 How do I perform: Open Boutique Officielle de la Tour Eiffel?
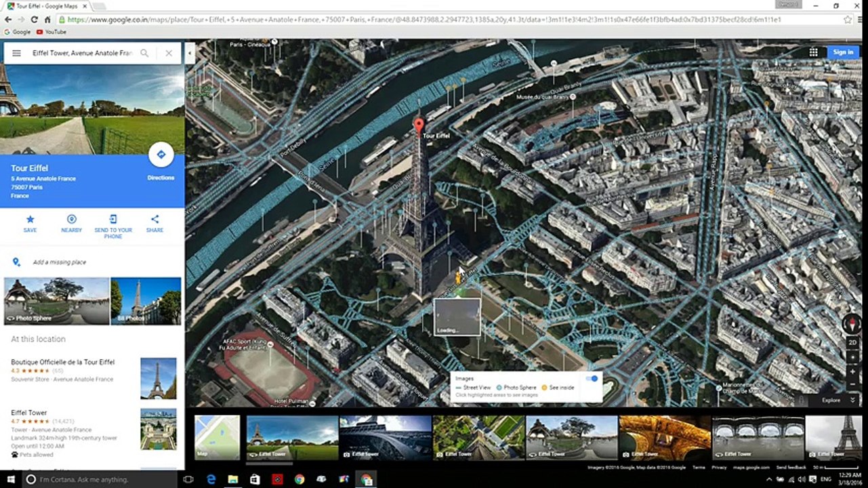(x=63, y=363)
